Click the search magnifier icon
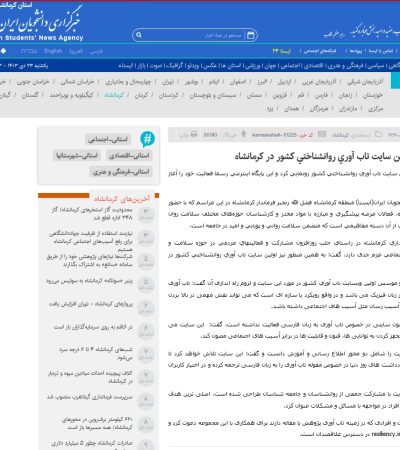This screenshot has width=400, height=450. [x=139, y=35]
